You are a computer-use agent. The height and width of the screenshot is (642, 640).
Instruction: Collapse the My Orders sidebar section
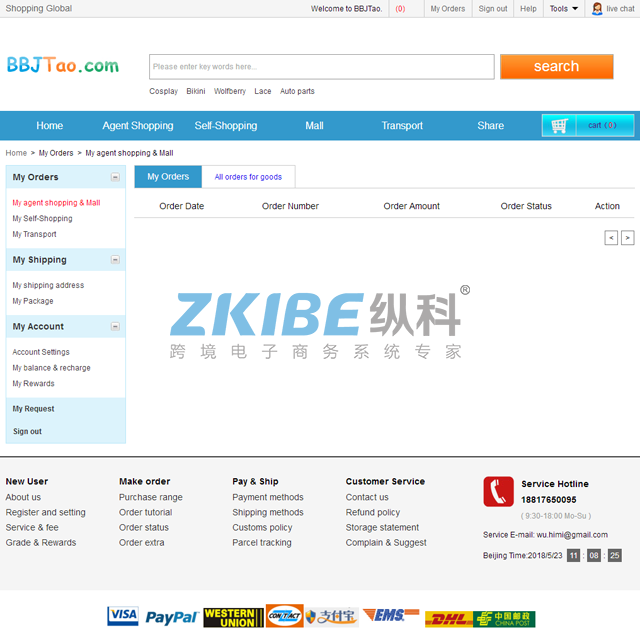click(x=115, y=177)
